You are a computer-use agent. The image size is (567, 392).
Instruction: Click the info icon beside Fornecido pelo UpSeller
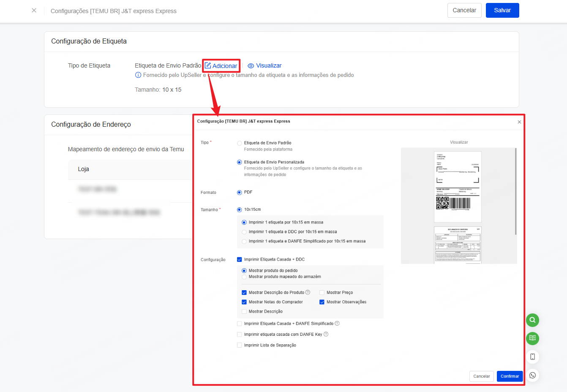[138, 75]
